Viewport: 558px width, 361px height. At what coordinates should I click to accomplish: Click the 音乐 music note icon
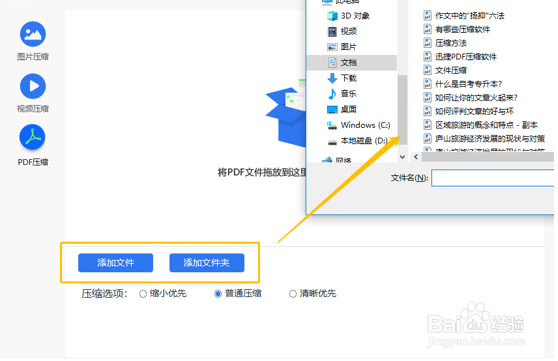pyautogui.click(x=332, y=94)
